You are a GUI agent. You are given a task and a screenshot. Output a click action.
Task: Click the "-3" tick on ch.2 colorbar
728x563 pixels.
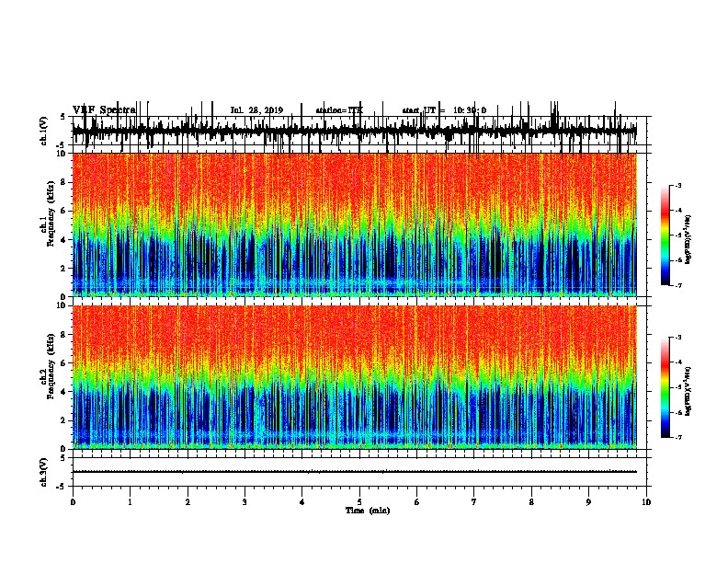[x=678, y=338]
